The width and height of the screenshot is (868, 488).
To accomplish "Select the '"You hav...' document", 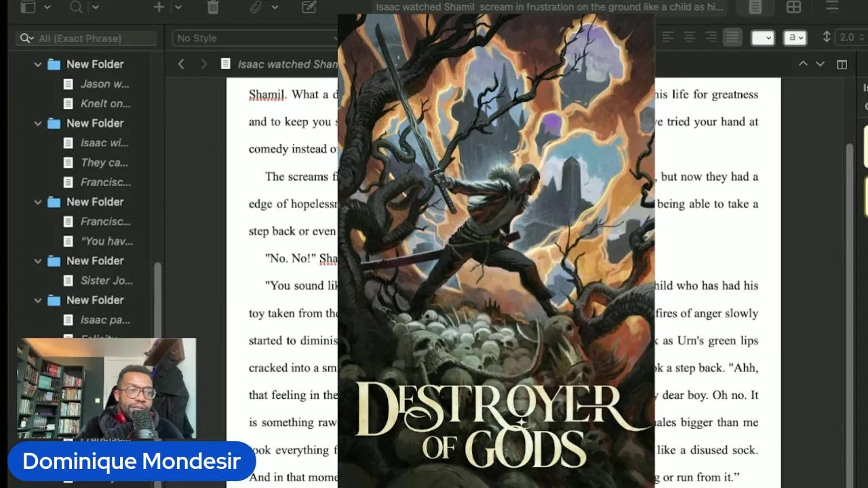I will (x=106, y=241).
